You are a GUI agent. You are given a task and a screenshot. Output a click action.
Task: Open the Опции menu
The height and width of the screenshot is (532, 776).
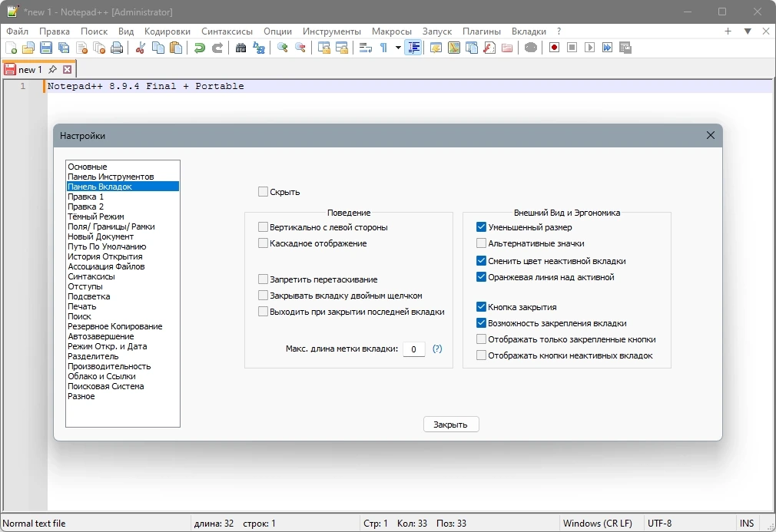[x=277, y=31]
